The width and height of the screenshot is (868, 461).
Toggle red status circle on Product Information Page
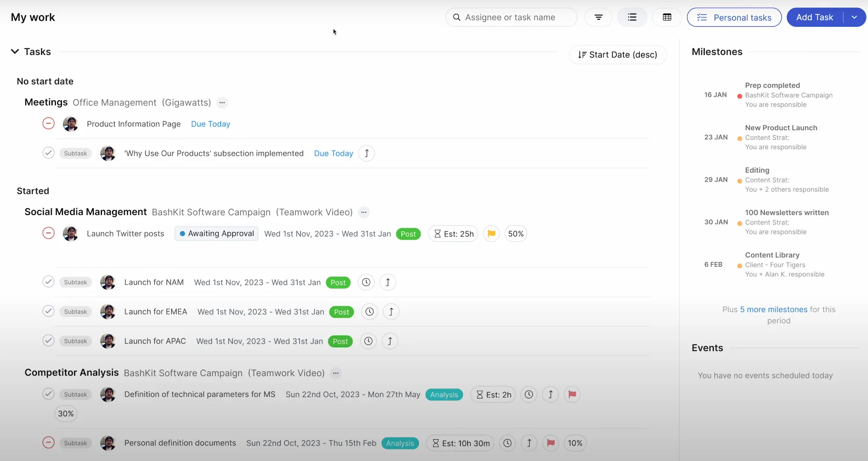(x=49, y=124)
